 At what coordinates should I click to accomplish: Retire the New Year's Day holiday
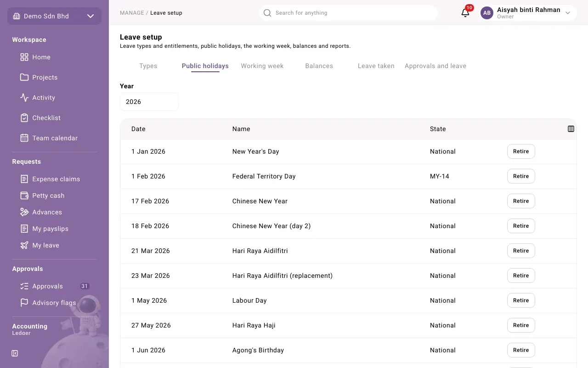point(521,151)
